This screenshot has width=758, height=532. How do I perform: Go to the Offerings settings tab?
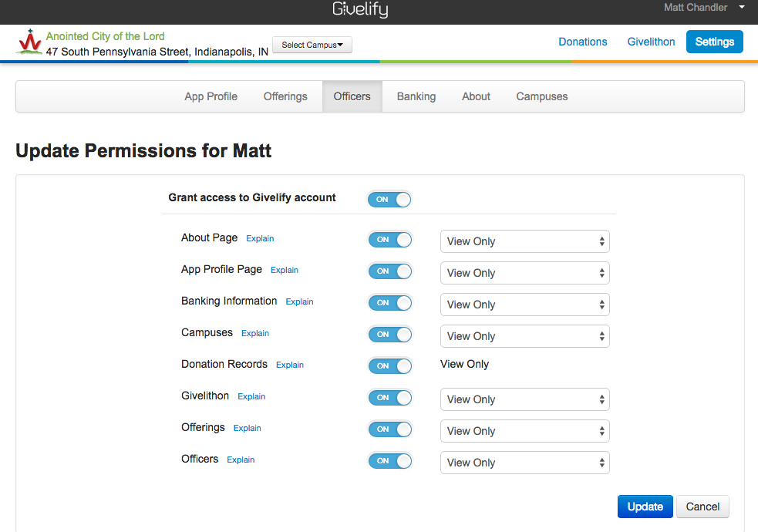pos(285,96)
